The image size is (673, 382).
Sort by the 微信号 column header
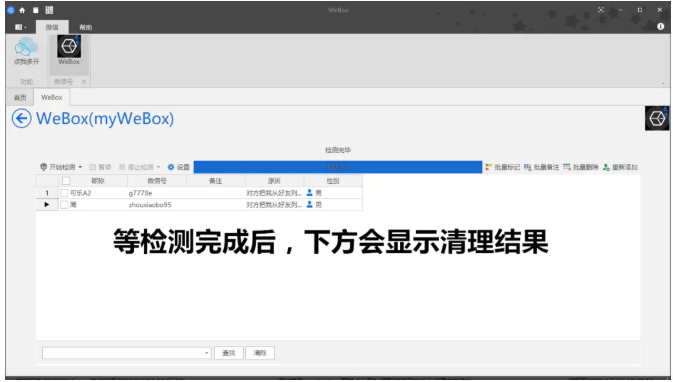click(157, 181)
